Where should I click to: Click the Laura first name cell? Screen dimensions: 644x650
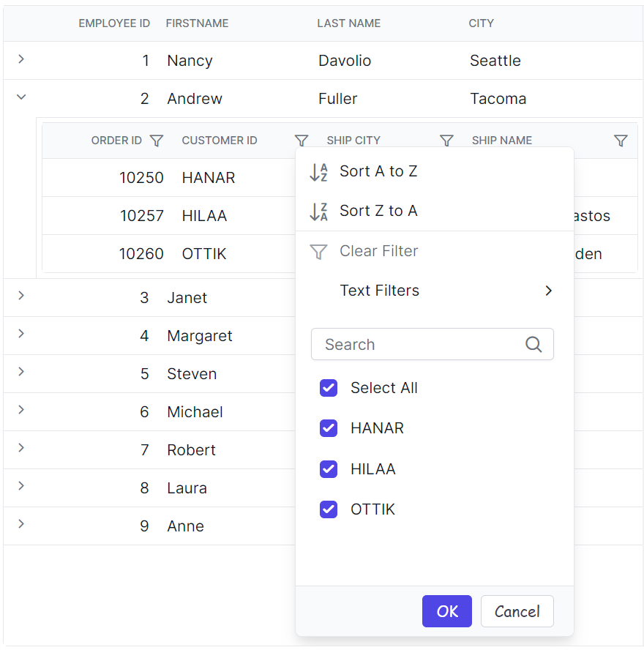click(x=187, y=488)
